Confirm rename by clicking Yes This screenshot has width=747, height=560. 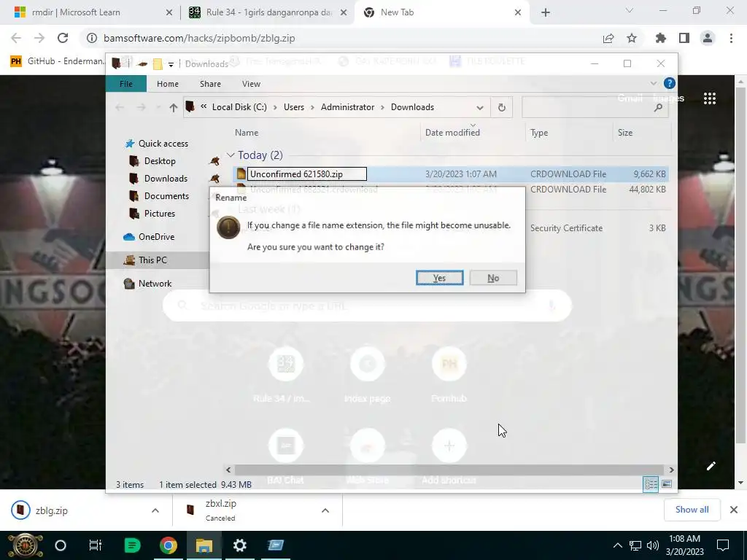439,278
